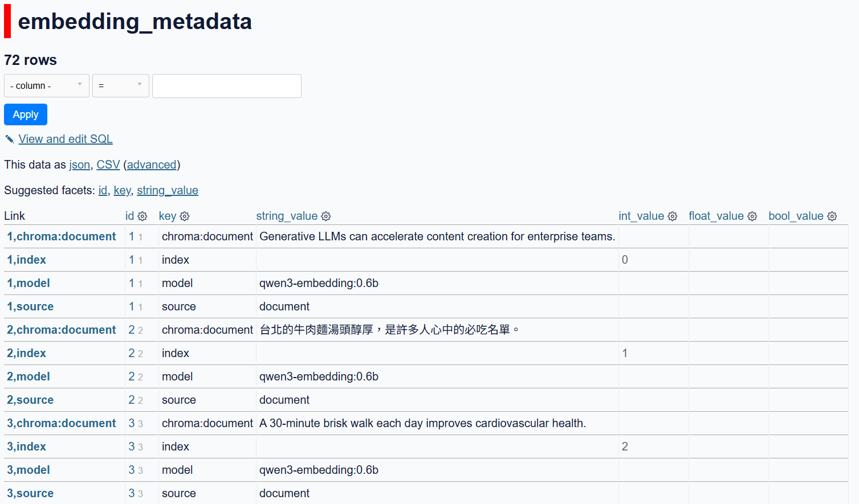Follow the 3,source row link
859x504 pixels.
(x=30, y=493)
